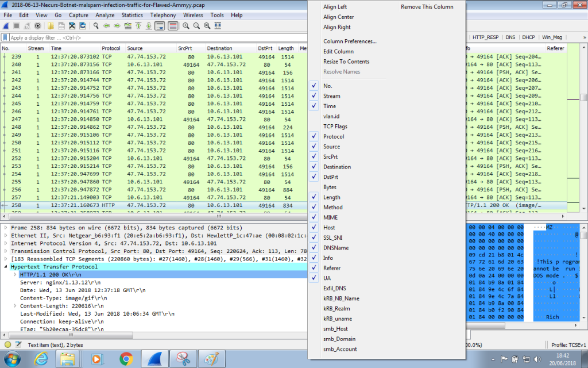Jump to the first packet
The image size is (588, 368).
click(138, 26)
